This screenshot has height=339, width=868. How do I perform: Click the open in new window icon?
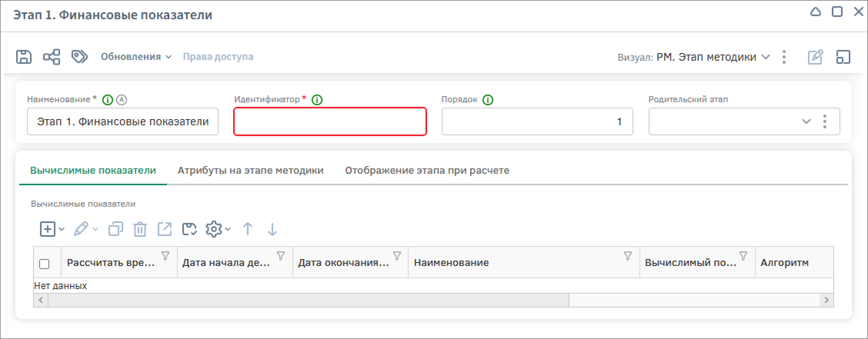pyautogui.click(x=165, y=229)
